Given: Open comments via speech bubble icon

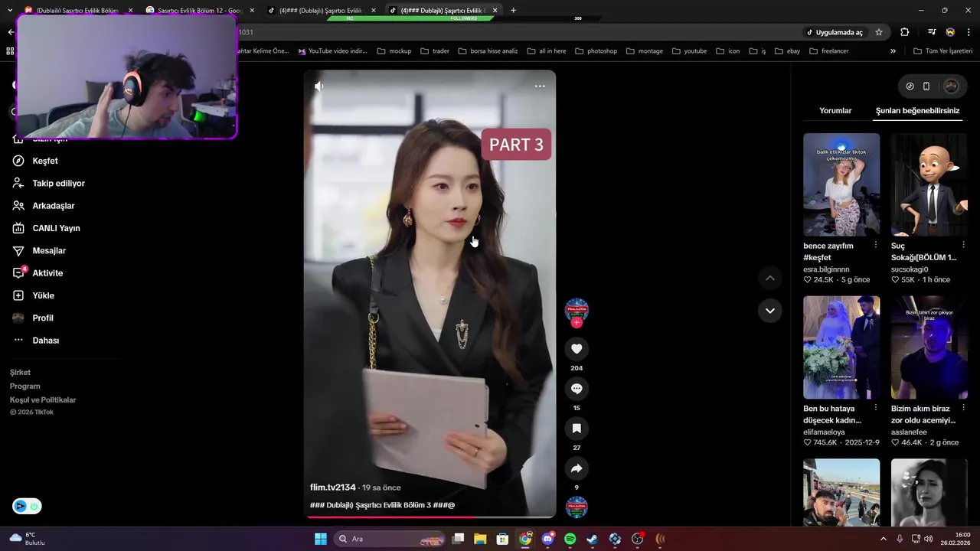Looking at the screenshot, I should pos(577,389).
